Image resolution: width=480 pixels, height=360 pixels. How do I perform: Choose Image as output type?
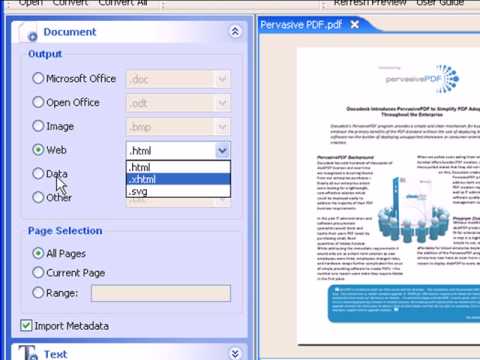click(38, 126)
